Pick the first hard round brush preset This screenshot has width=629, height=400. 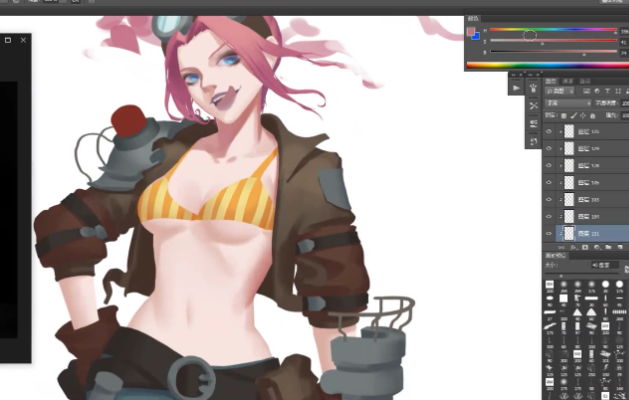[605, 284]
